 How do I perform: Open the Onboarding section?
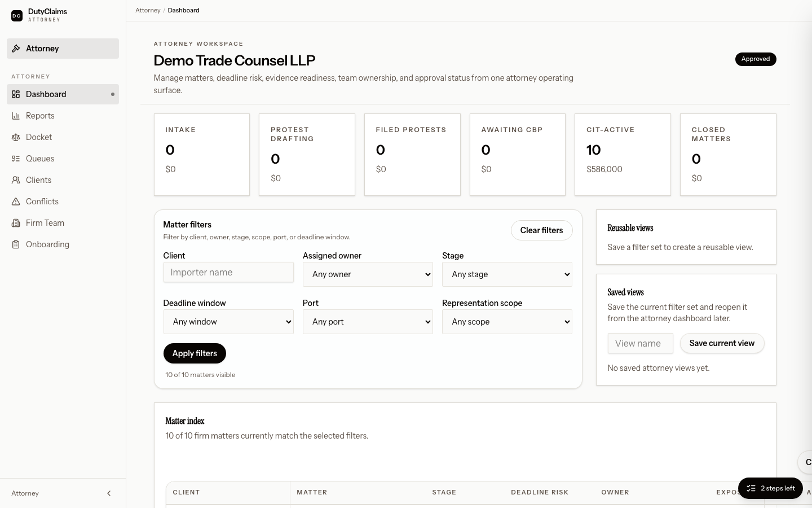pos(63,244)
